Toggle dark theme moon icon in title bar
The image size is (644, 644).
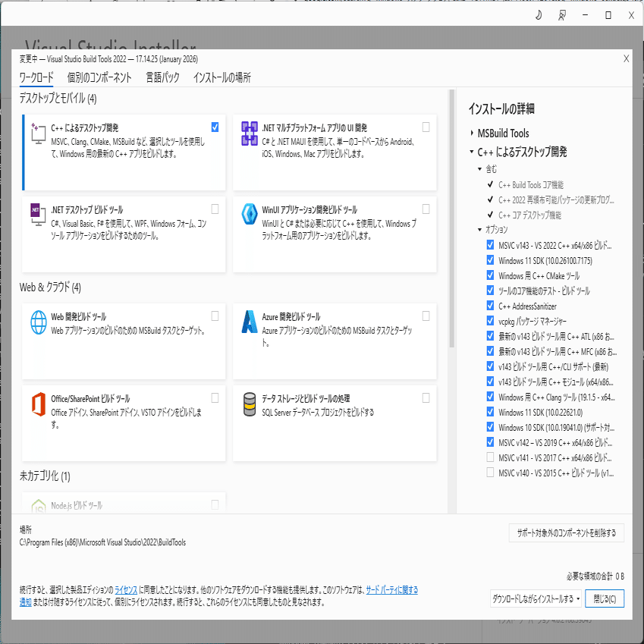tap(539, 15)
